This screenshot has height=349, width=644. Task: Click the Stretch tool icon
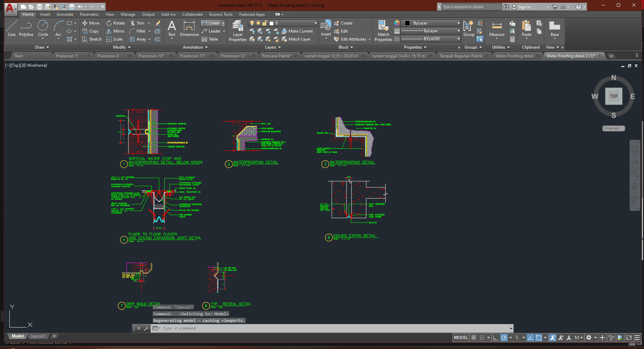[85, 39]
